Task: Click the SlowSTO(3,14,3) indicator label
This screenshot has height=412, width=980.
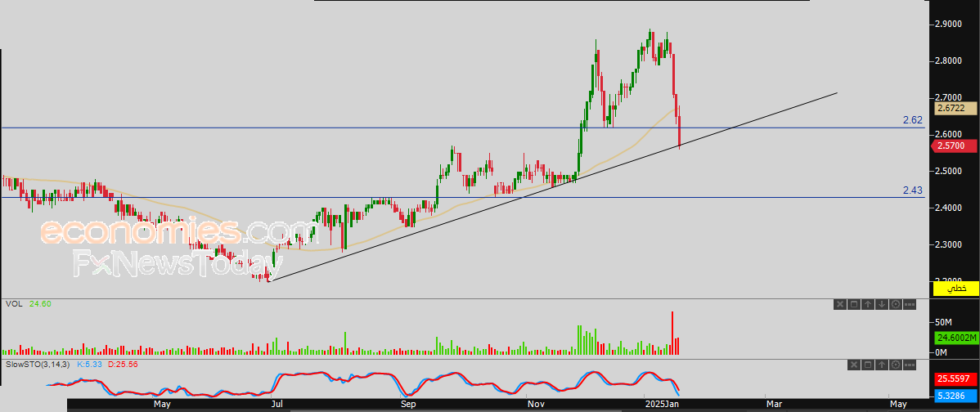Action: [38, 363]
